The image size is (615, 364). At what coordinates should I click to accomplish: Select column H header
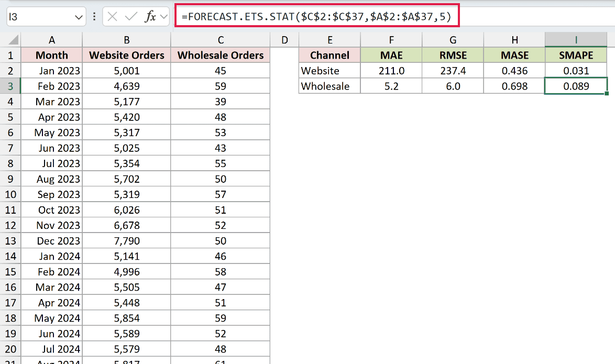514,40
